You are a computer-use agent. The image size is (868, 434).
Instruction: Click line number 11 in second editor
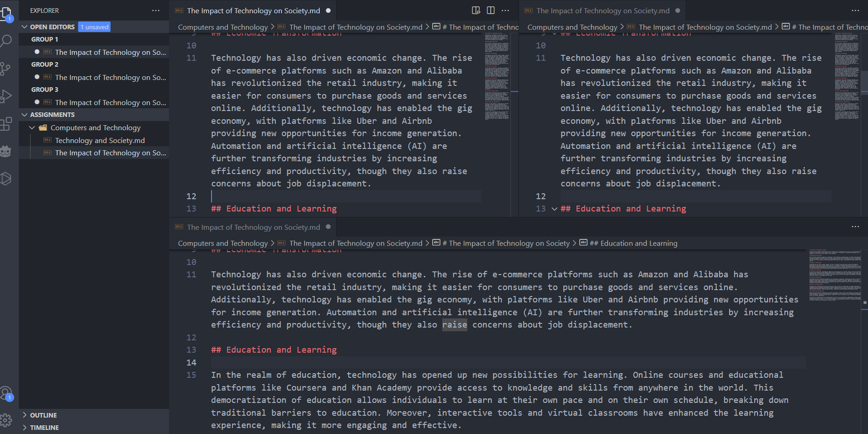click(540, 58)
